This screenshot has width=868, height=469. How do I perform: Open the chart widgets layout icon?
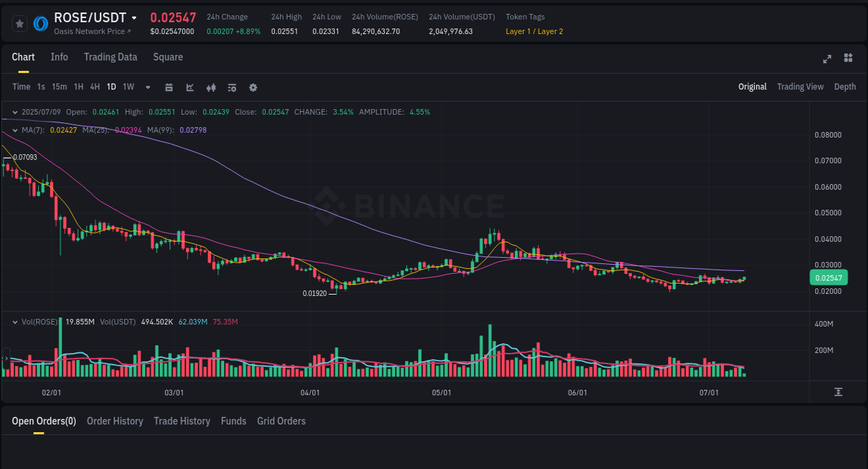point(848,58)
